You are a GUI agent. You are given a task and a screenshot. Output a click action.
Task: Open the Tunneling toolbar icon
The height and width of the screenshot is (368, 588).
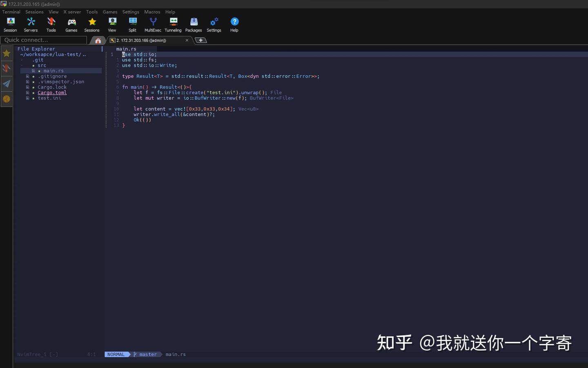point(173,25)
